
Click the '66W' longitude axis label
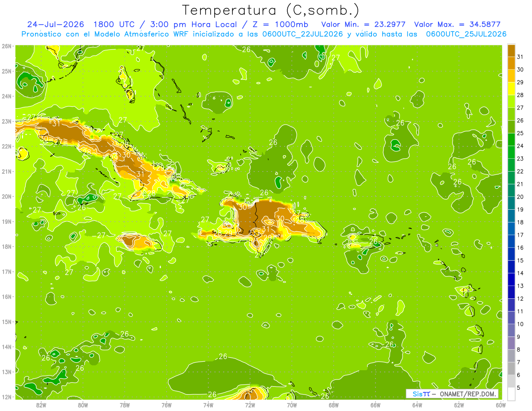tap(375, 404)
